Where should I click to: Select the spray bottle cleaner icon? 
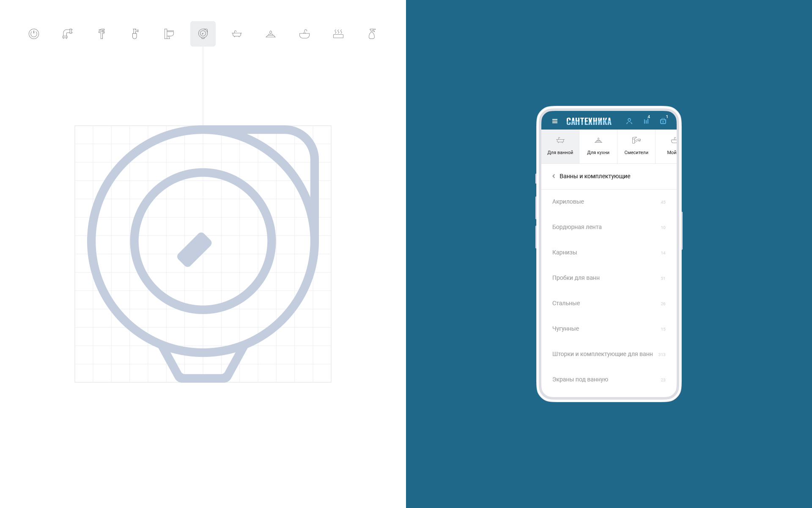coord(372,34)
